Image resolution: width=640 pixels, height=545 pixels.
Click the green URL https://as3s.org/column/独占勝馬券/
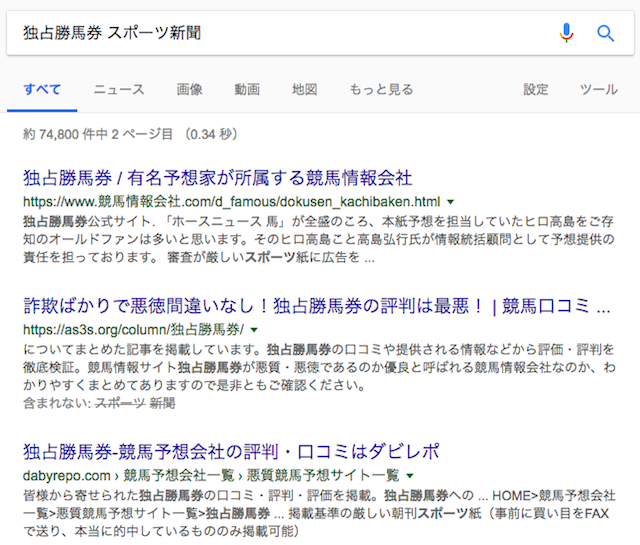pos(133,329)
